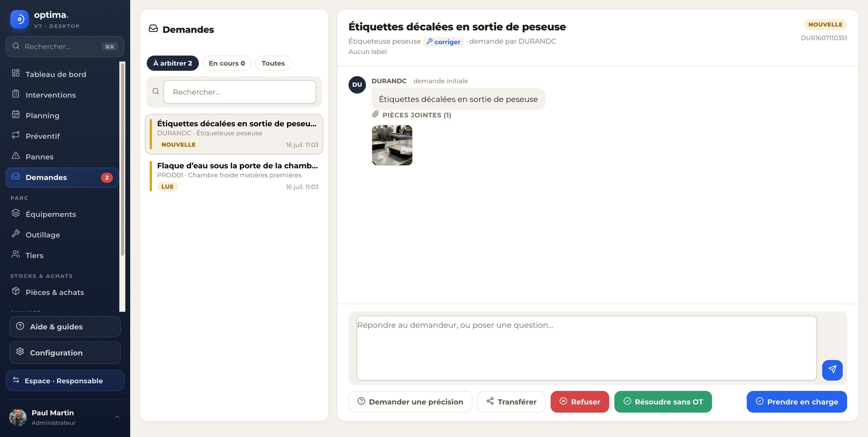
Task: Select Étiquettes décalées request in list
Action: pyautogui.click(x=234, y=134)
